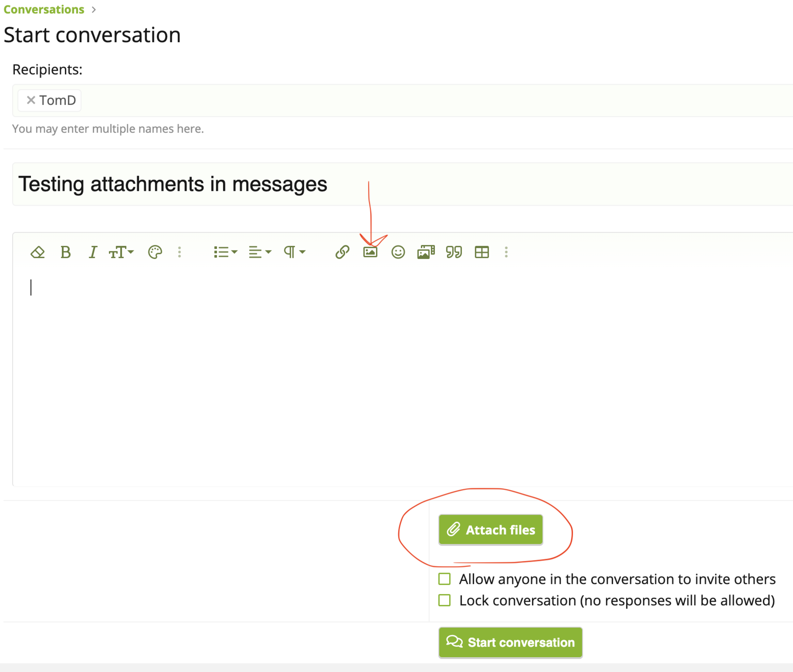The width and height of the screenshot is (793, 672).
Task: Enable Allow anyone to invite others
Action: coord(445,579)
